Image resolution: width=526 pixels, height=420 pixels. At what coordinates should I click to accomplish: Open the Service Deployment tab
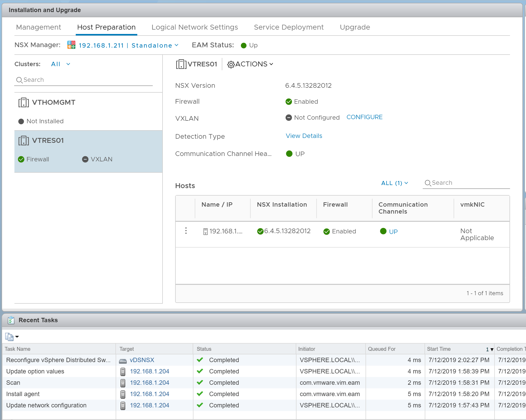[289, 27]
